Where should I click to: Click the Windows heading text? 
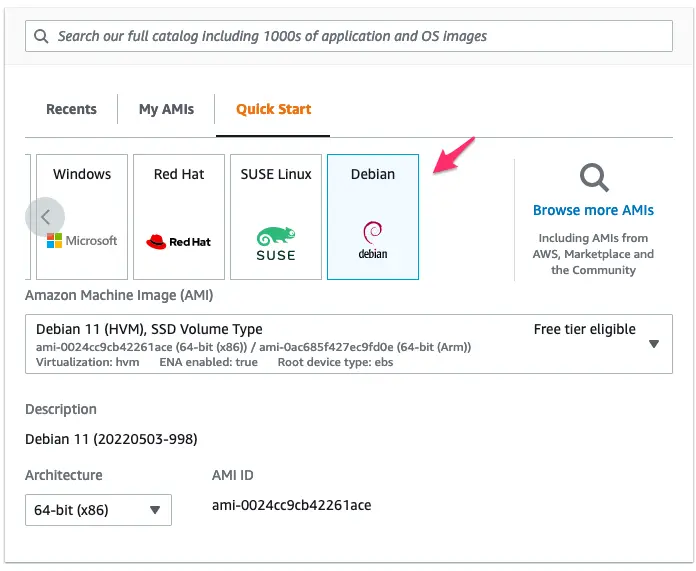click(82, 174)
